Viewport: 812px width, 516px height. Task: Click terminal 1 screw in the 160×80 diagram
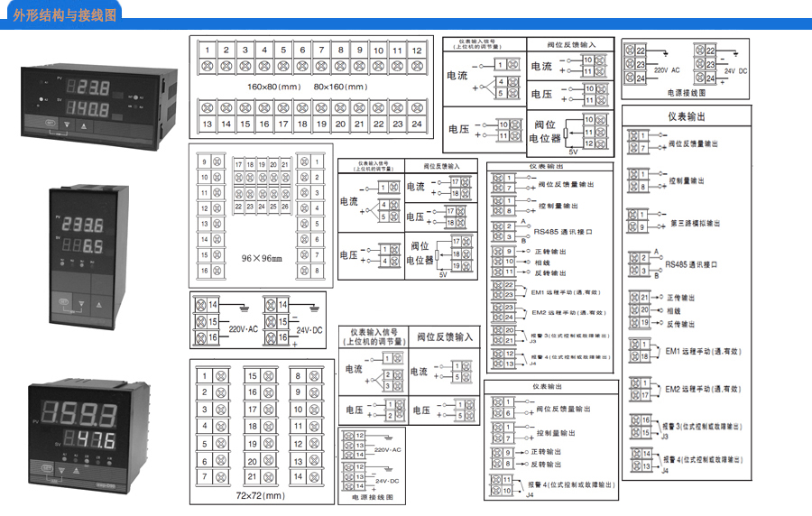(x=208, y=67)
